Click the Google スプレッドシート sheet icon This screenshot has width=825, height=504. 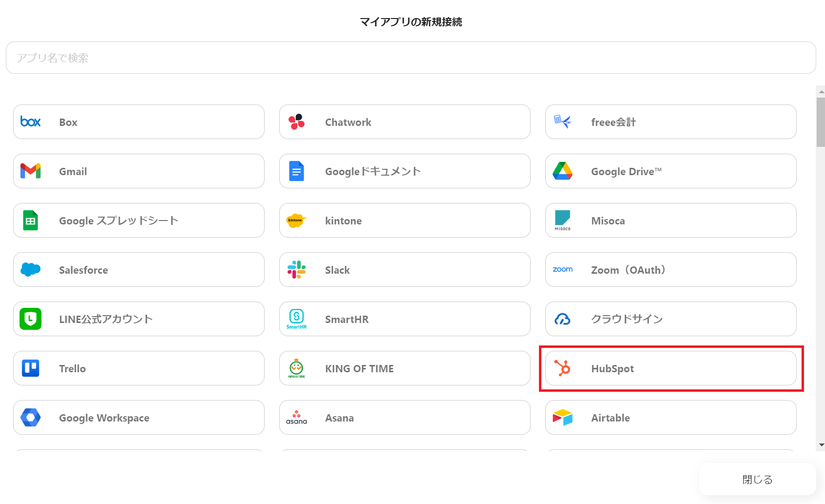pos(30,221)
